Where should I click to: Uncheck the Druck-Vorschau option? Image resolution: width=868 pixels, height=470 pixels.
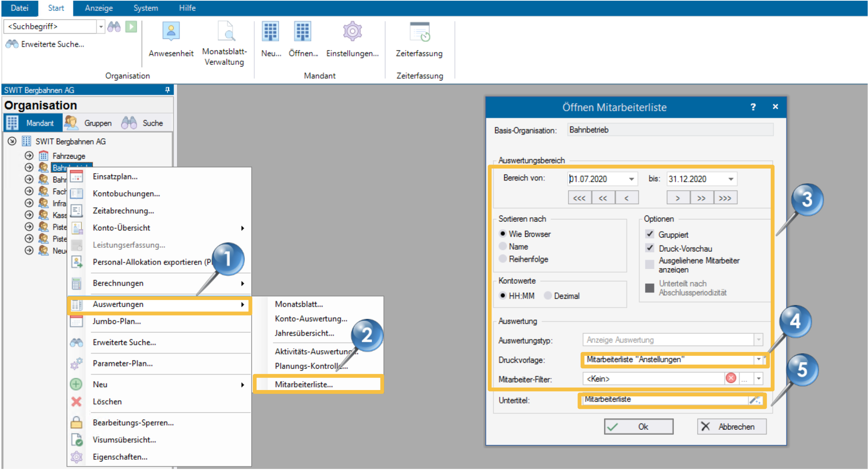(x=650, y=248)
